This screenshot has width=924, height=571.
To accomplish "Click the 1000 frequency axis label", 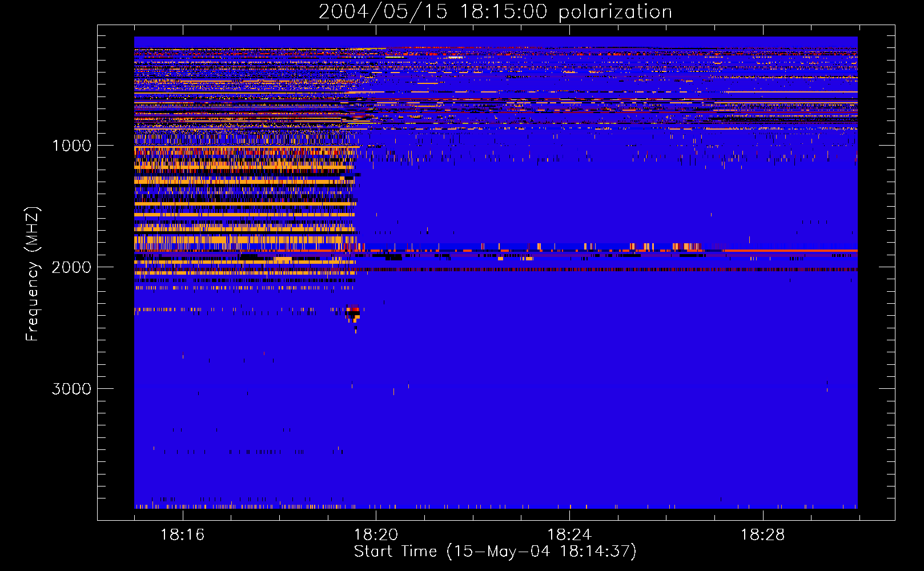I will point(71,146).
